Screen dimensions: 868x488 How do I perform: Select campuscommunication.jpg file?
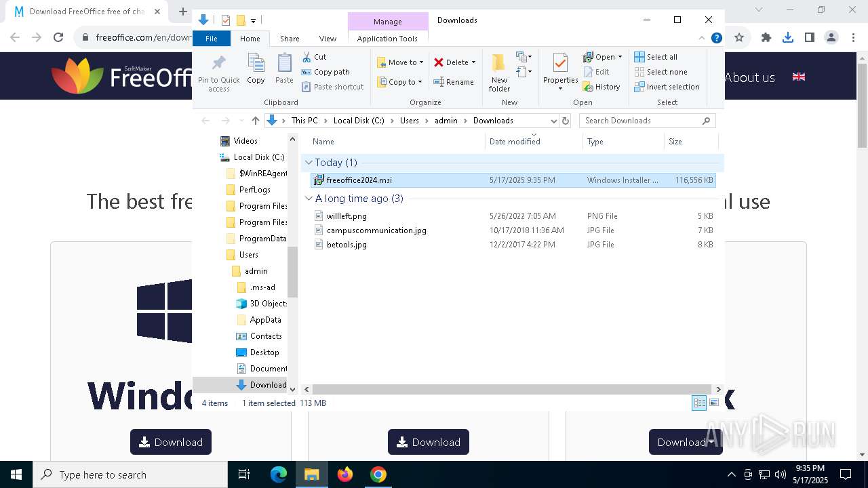pos(513,230)
